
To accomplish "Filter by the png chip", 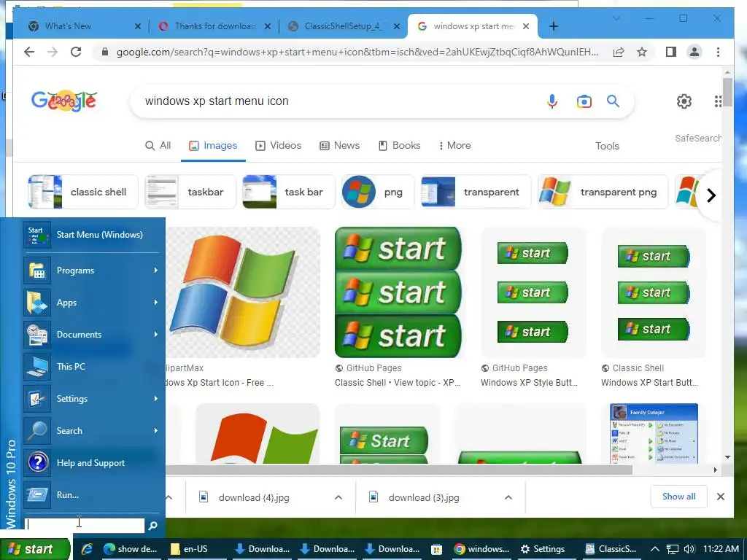I will pyautogui.click(x=378, y=192).
